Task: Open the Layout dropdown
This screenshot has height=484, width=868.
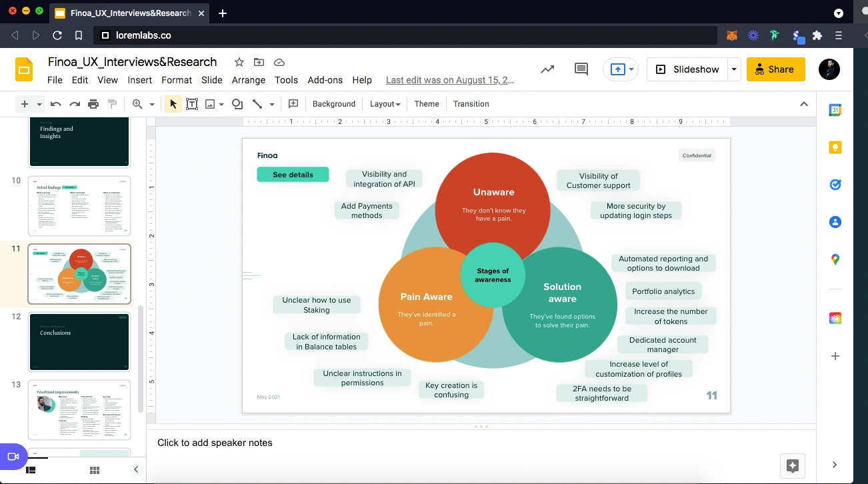Action: point(385,104)
